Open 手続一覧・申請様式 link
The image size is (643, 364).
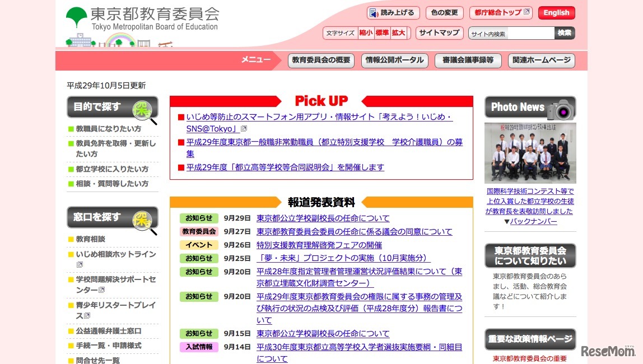pos(109,346)
